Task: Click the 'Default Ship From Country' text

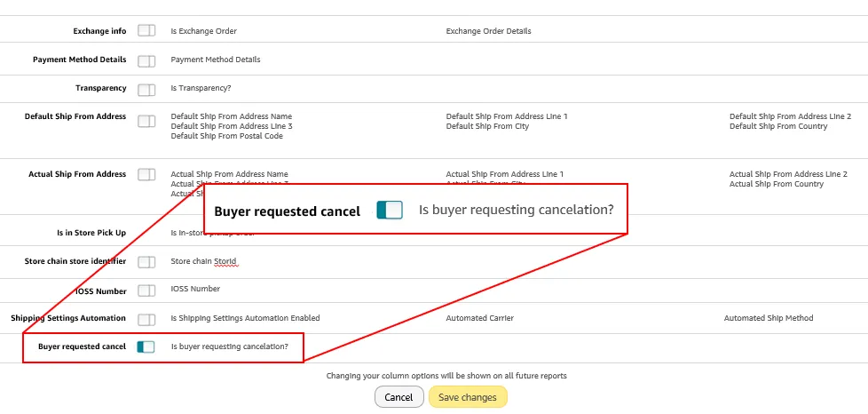Action: click(x=778, y=126)
